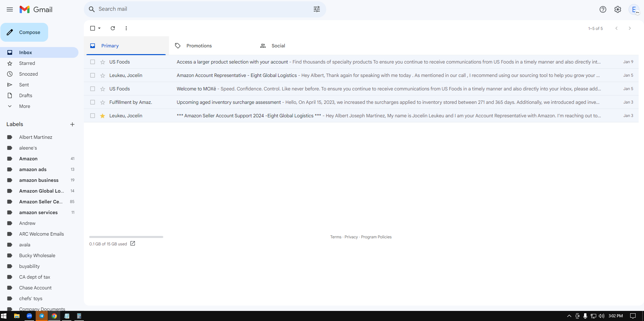Check the Amazon Seller Account Support email

pyautogui.click(x=93, y=116)
